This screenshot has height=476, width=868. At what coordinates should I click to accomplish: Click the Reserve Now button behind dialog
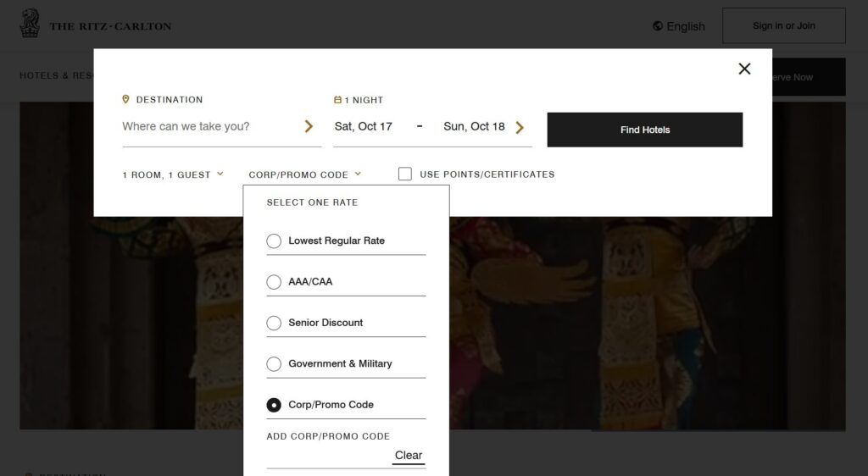(x=809, y=77)
